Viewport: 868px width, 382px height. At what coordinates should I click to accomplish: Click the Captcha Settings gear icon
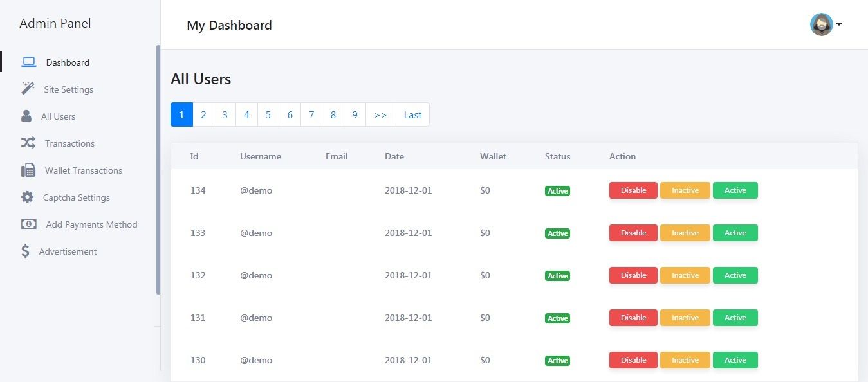coord(27,197)
